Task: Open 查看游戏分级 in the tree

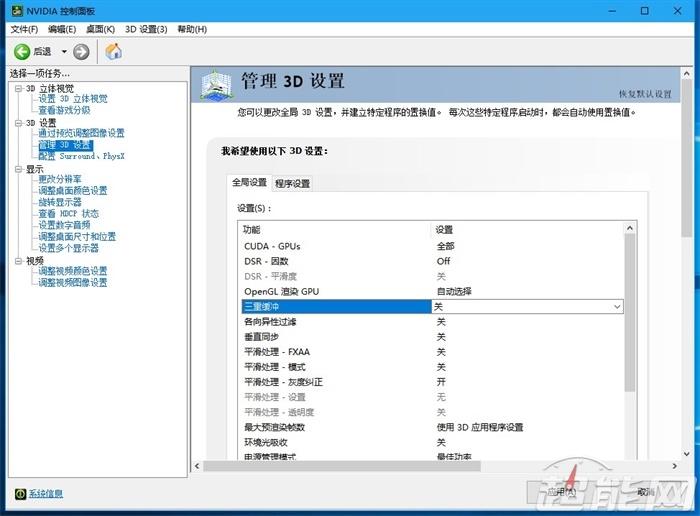Action: click(64, 110)
